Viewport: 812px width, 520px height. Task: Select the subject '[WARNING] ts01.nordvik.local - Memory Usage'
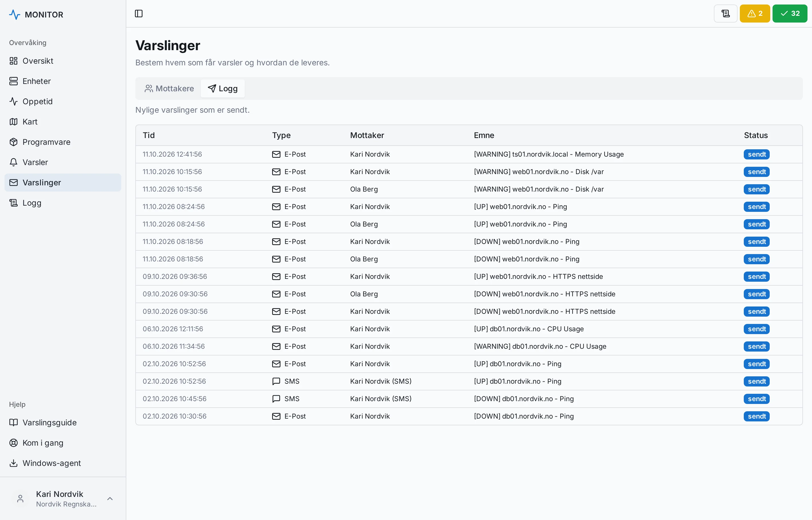[549, 154]
